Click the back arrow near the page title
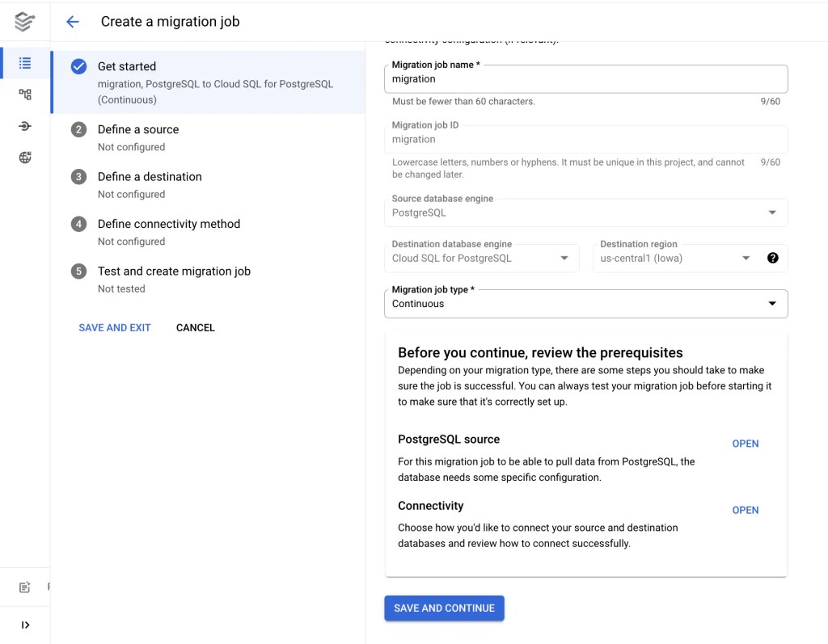 (72, 22)
